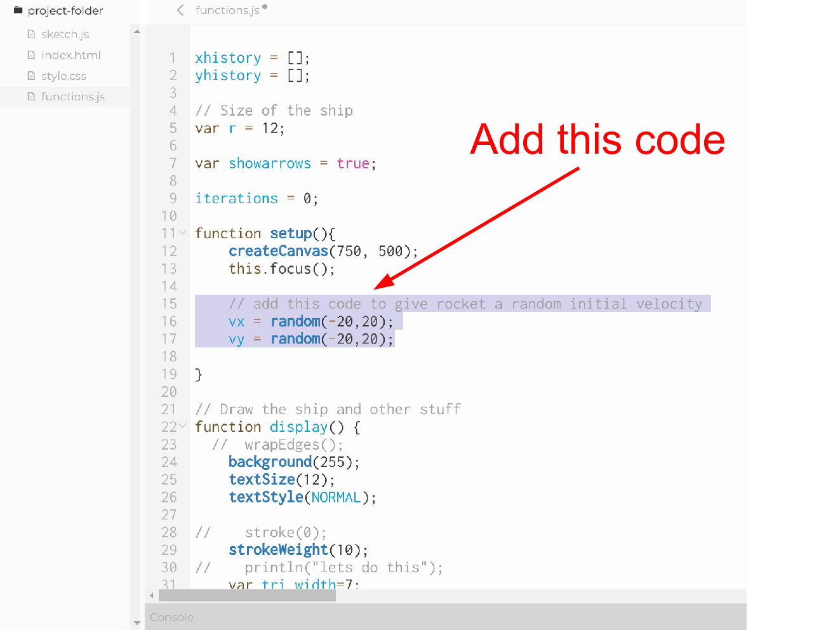Click line number 15 in the gutter

(x=169, y=304)
